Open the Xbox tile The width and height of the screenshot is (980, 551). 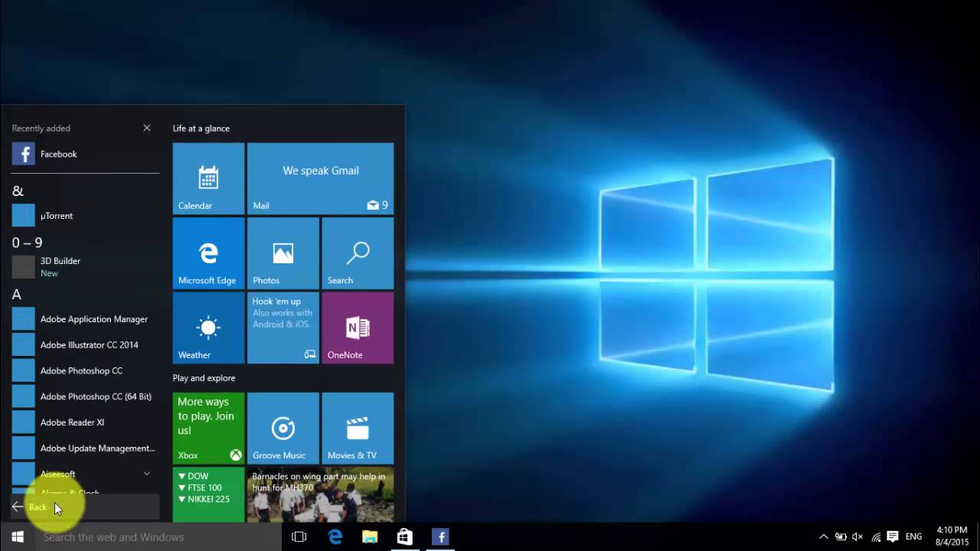click(208, 428)
